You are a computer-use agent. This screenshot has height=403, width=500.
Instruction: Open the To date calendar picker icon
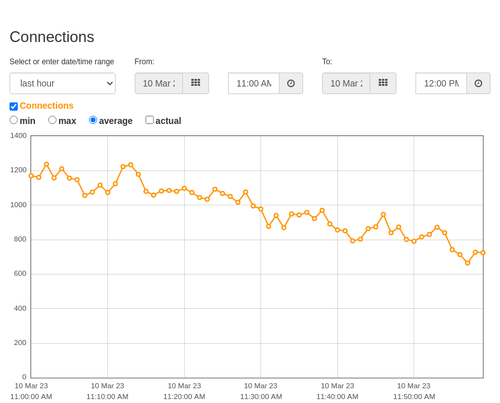pos(383,83)
